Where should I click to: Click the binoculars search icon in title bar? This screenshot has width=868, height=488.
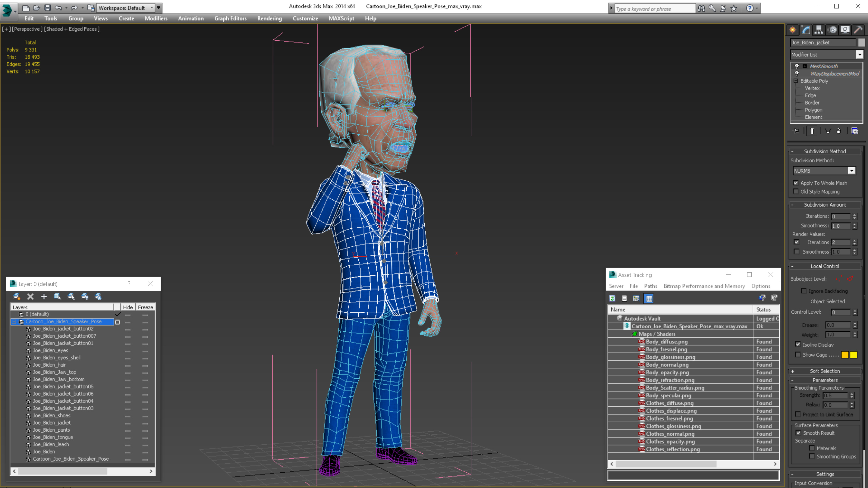click(701, 8)
